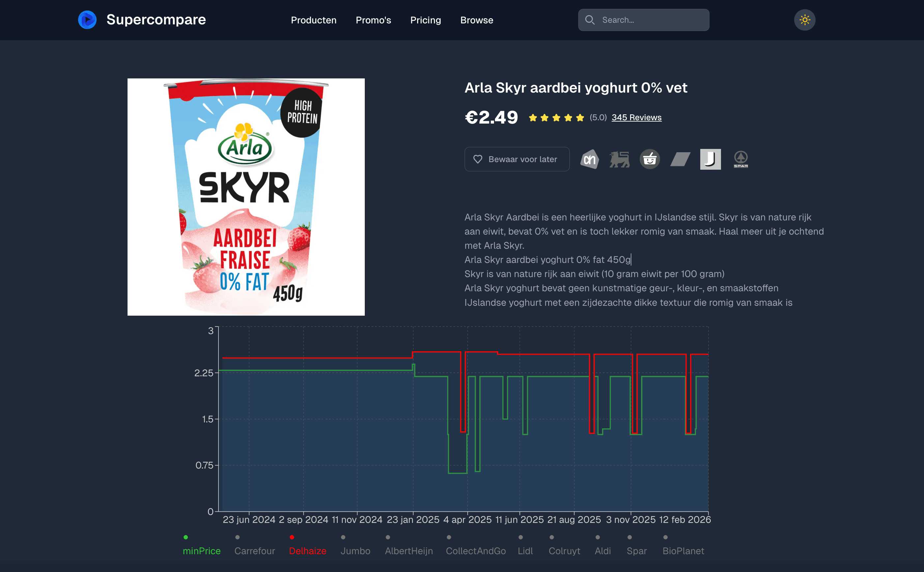
Task: Hide the Carrefour price line in the legend
Action: pyautogui.click(x=254, y=551)
